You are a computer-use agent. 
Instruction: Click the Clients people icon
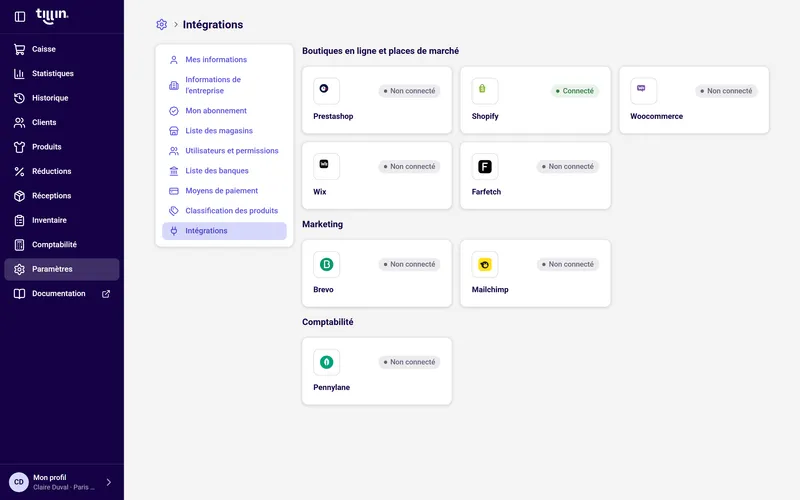pos(19,122)
